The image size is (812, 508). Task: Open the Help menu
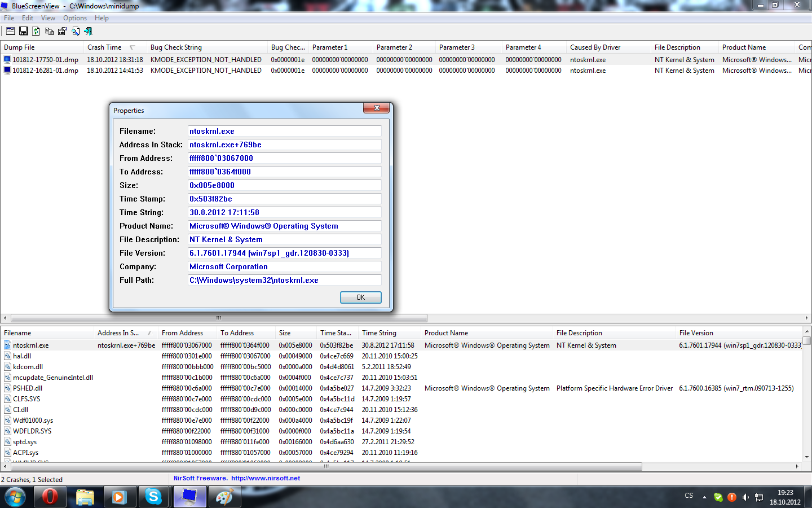101,18
